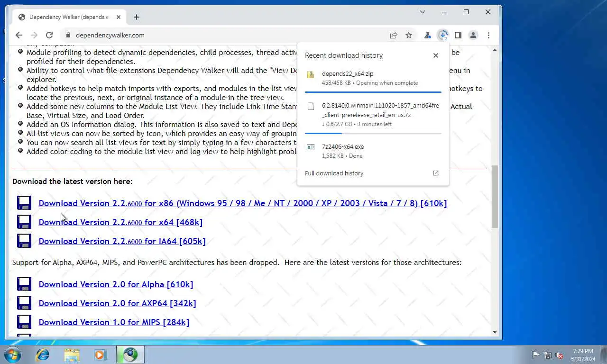Viewport: 607px width, 364px height.
Task: Click "1,582 KB • Done" status text
Action: (x=342, y=156)
